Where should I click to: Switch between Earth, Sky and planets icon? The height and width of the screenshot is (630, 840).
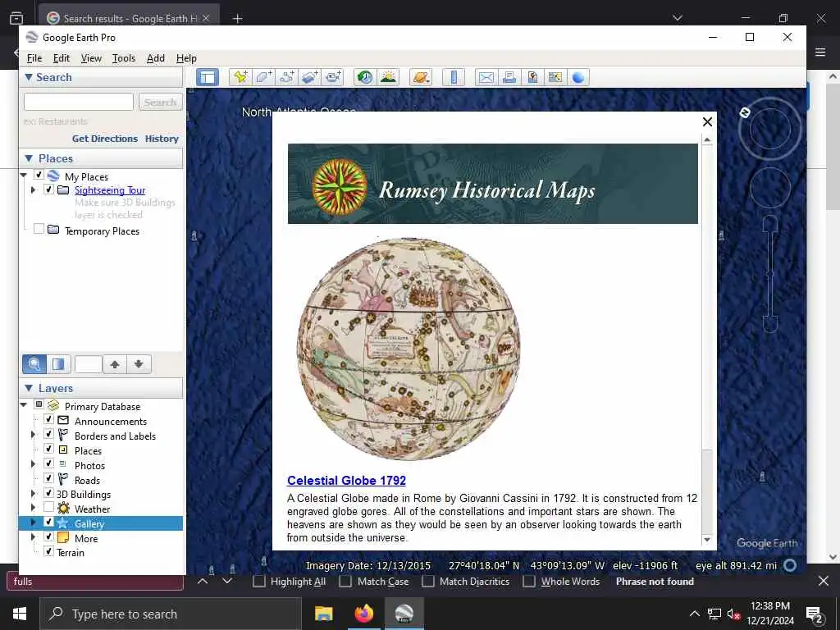[421, 78]
